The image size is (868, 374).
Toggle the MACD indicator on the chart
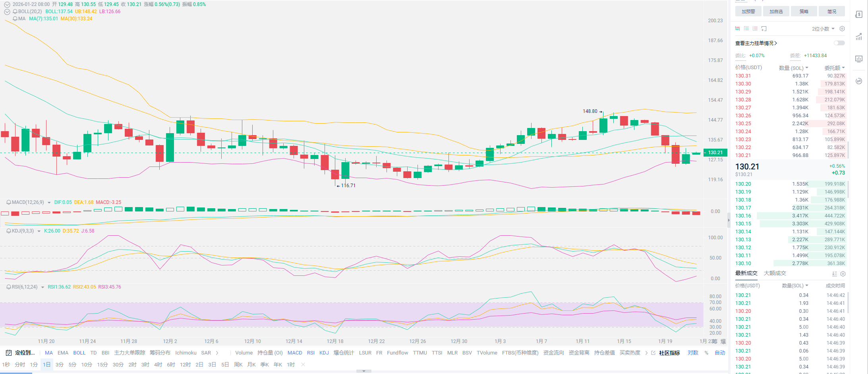295,353
